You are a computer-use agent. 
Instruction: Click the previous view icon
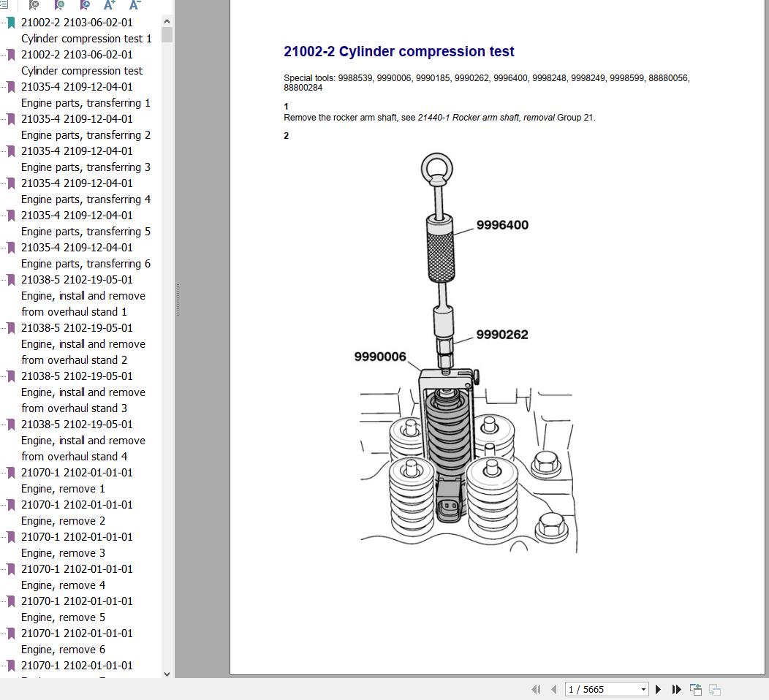pyautogui.click(x=695, y=689)
